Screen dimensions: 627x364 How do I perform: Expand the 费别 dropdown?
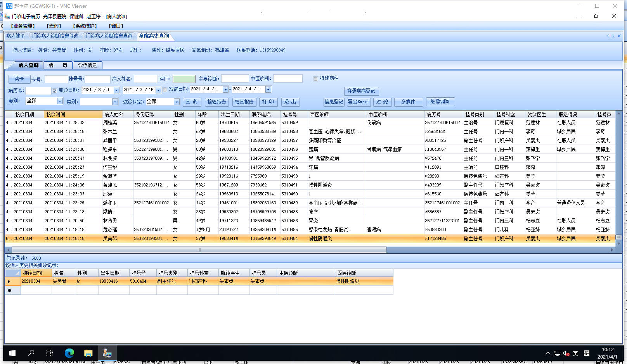coord(60,101)
